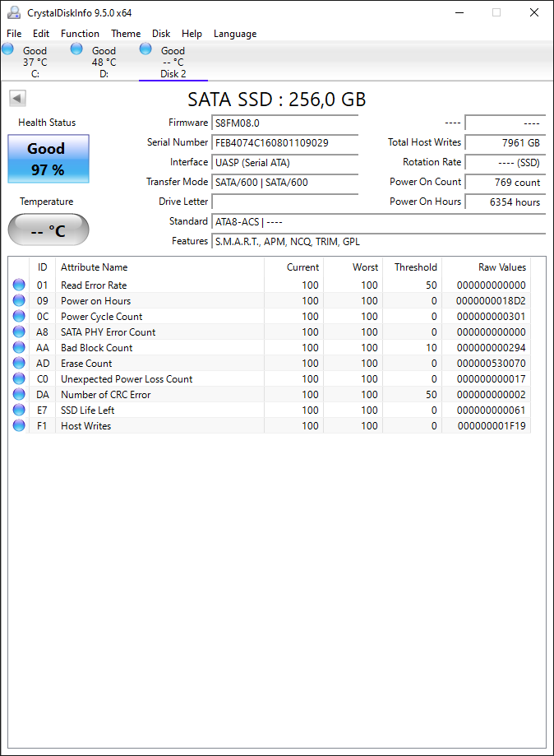Image resolution: width=554 pixels, height=756 pixels.
Task: Click the Power On Hours value 6354 hours
Action: coord(506,202)
